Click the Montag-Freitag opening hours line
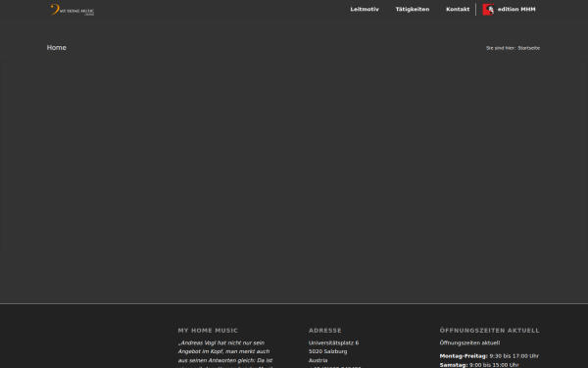 [489, 356]
